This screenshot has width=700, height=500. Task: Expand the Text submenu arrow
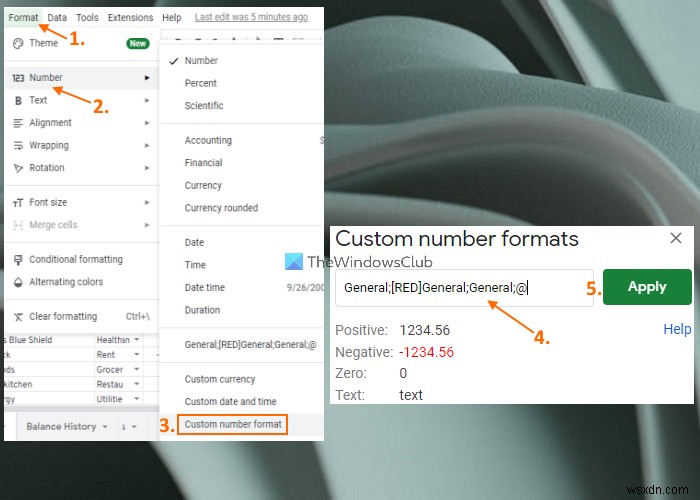pos(147,100)
